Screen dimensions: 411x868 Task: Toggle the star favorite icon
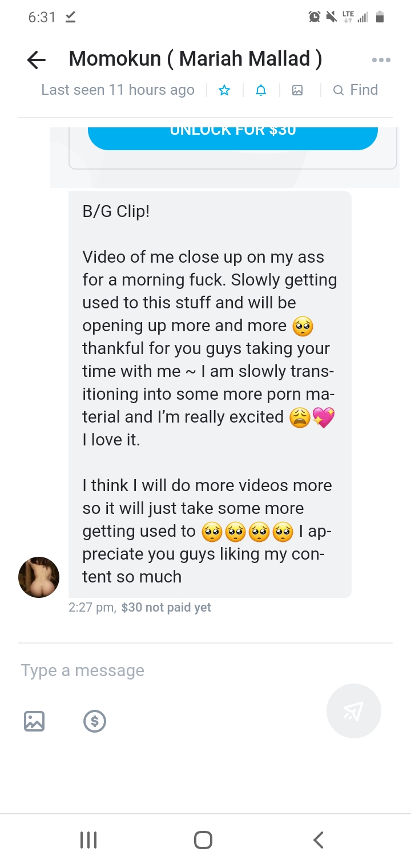[224, 90]
